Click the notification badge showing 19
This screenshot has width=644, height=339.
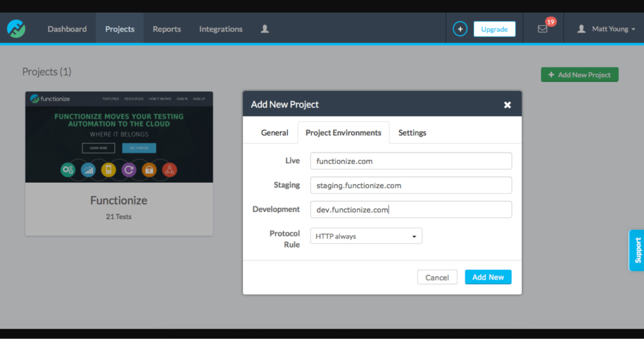(551, 21)
